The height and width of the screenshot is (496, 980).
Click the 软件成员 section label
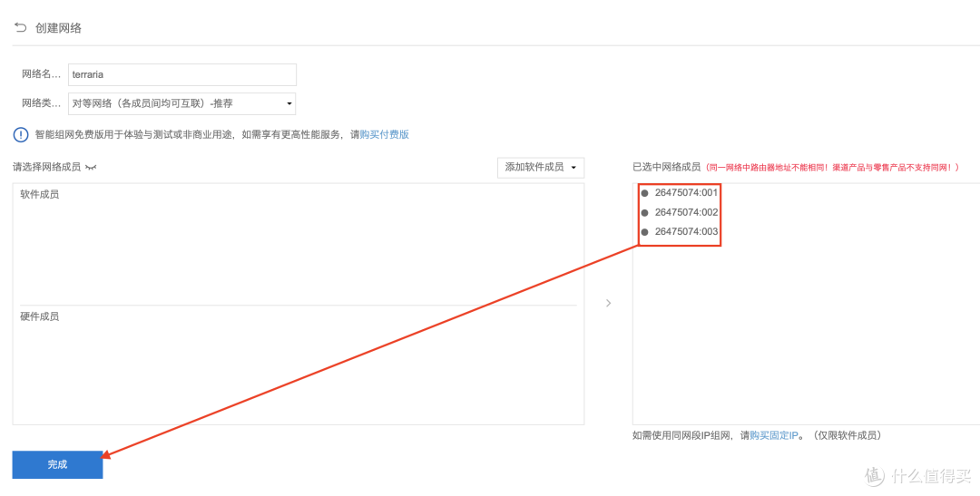point(39,195)
